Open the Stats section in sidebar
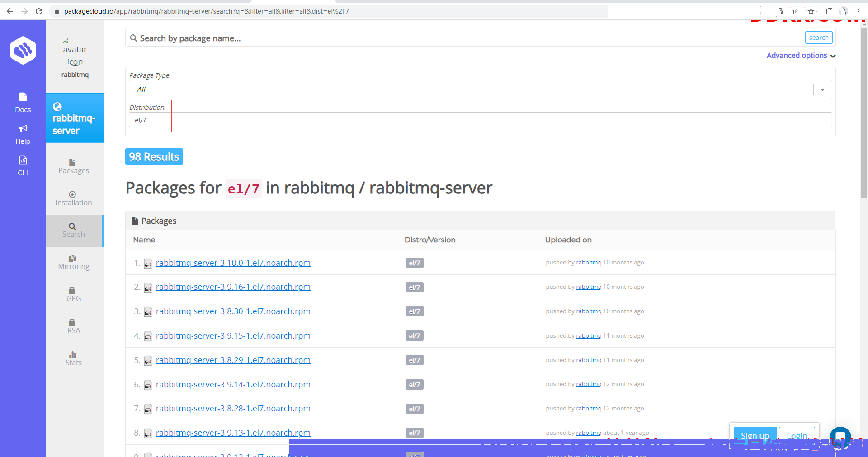 74,359
